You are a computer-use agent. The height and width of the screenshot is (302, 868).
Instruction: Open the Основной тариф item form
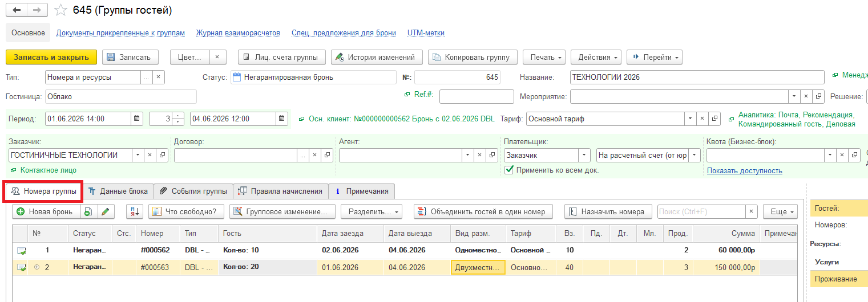point(716,119)
